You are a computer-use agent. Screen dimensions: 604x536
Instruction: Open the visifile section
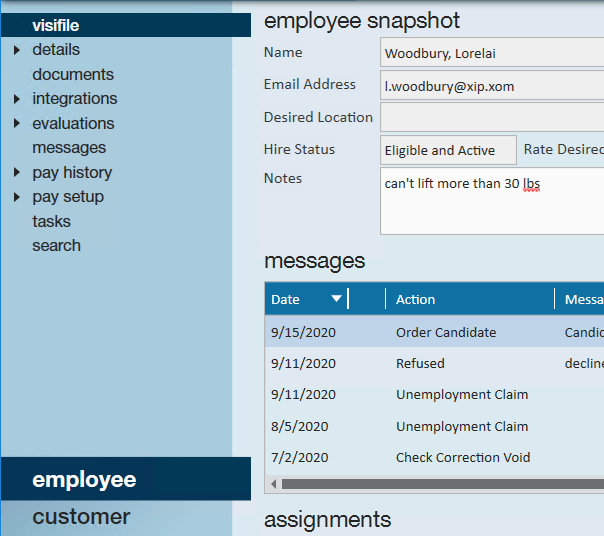click(126, 25)
